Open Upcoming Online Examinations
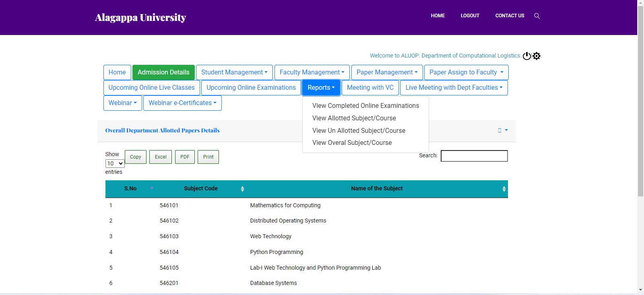 pyautogui.click(x=251, y=88)
